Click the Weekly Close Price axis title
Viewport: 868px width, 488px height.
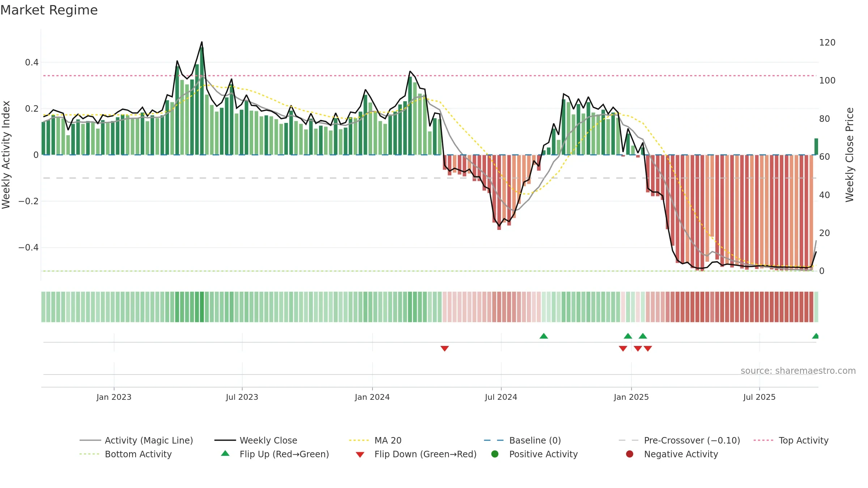click(850, 155)
